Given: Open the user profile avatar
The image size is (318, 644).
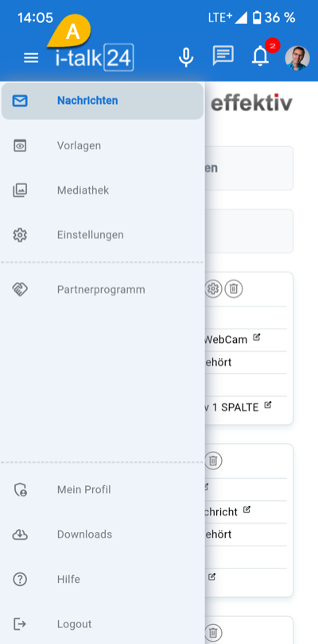Looking at the screenshot, I should click(x=297, y=57).
